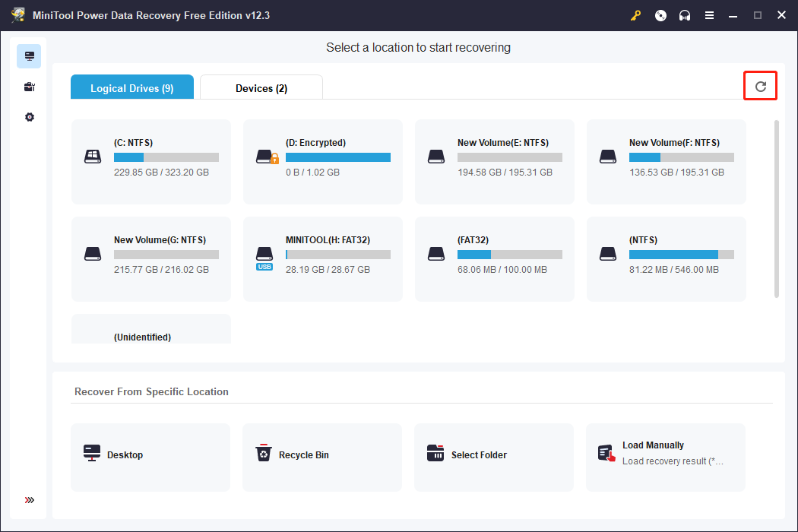This screenshot has height=532, width=798.
Task: Click the 'Recover From Specific Location' heading
Action: 151,391
